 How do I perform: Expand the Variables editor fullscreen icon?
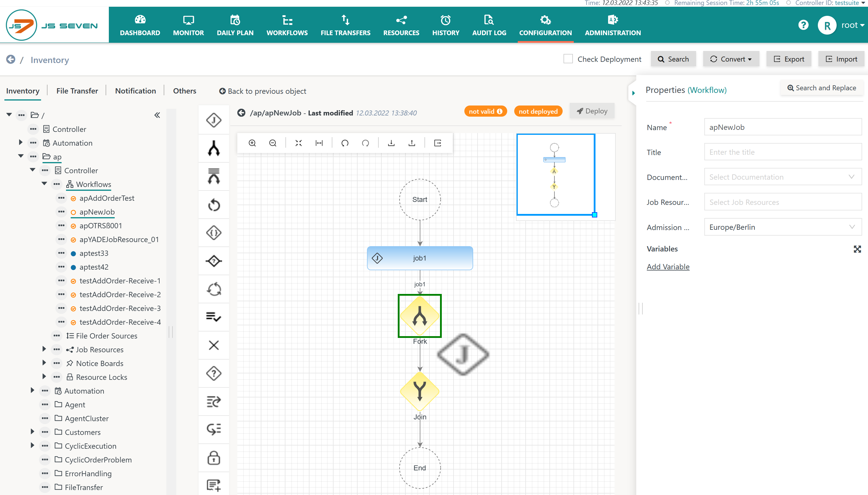pyautogui.click(x=857, y=249)
